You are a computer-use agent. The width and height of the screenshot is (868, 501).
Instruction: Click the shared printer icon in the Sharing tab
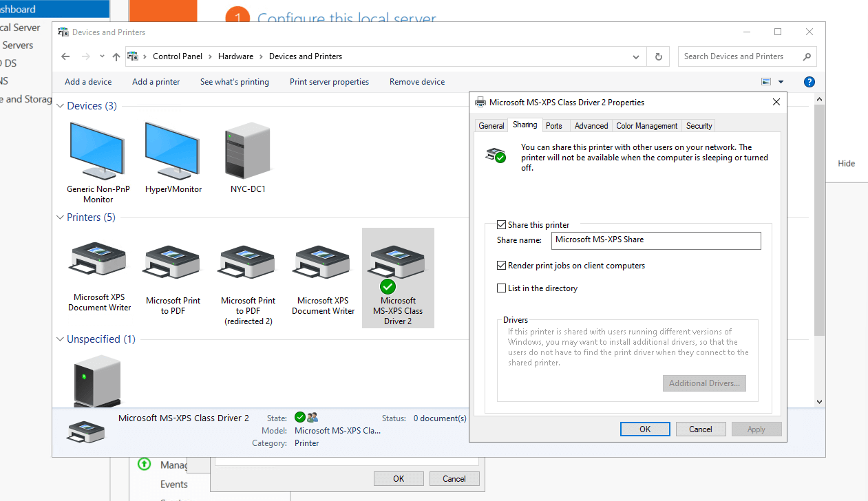496,155
